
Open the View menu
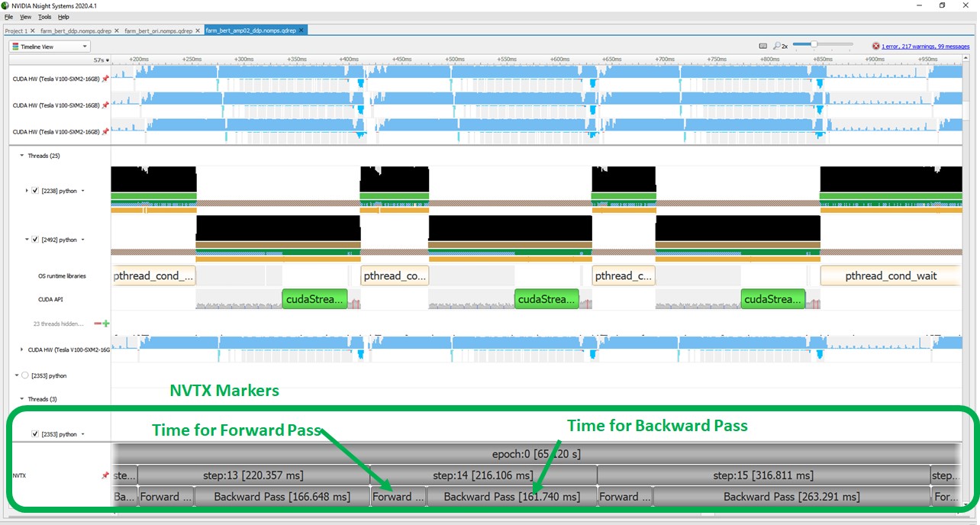click(x=25, y=16)
